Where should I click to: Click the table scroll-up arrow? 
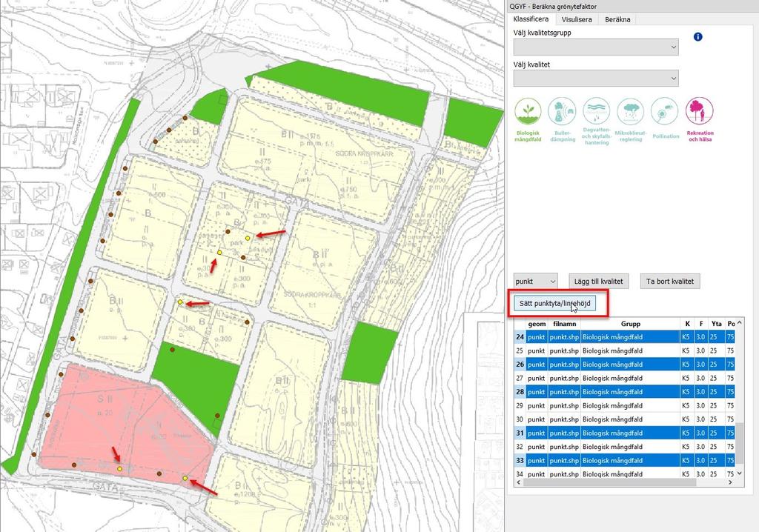(x=739, y=323)
